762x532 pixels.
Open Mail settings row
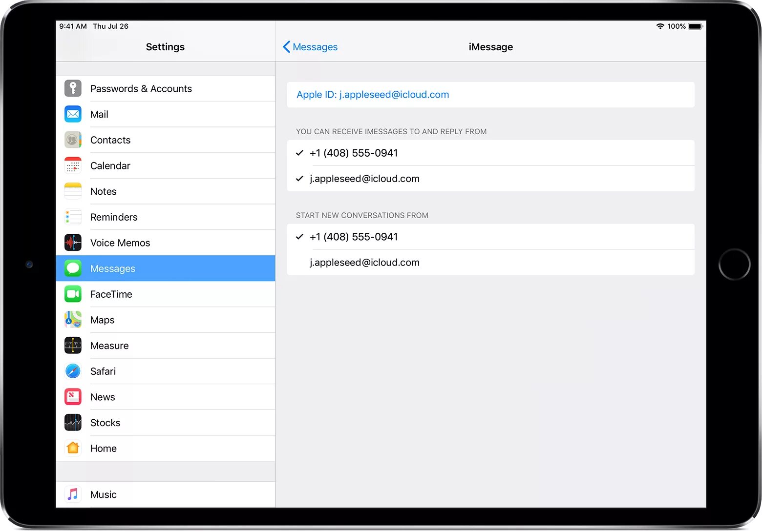click(166, 114)
